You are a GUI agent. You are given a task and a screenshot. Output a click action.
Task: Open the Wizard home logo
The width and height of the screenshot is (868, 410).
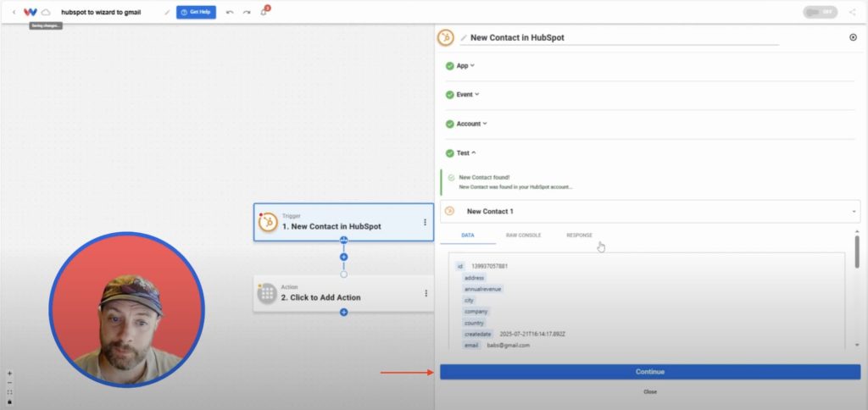tap(31, 12)
